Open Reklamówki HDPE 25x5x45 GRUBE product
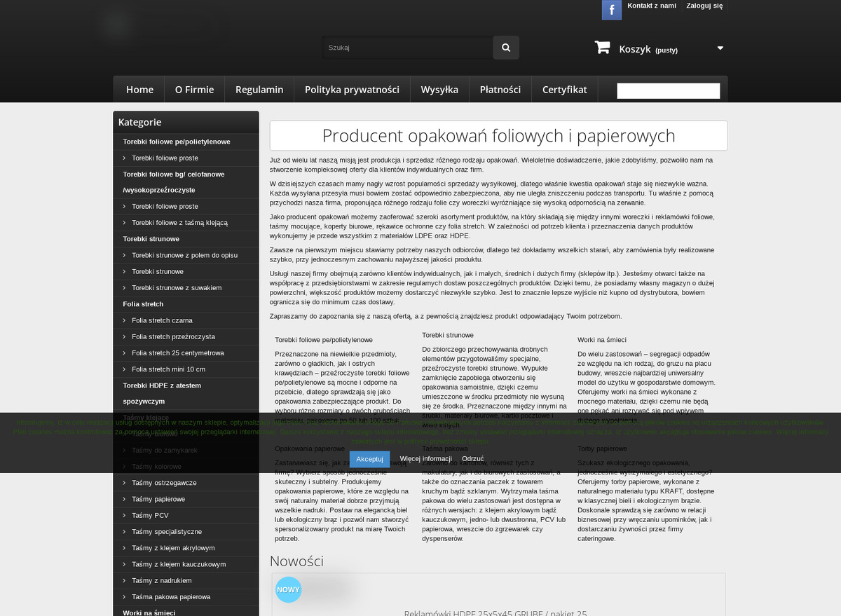Image resolution: width=841 pixels, height=616 pixels. click(x=495, y=612)
